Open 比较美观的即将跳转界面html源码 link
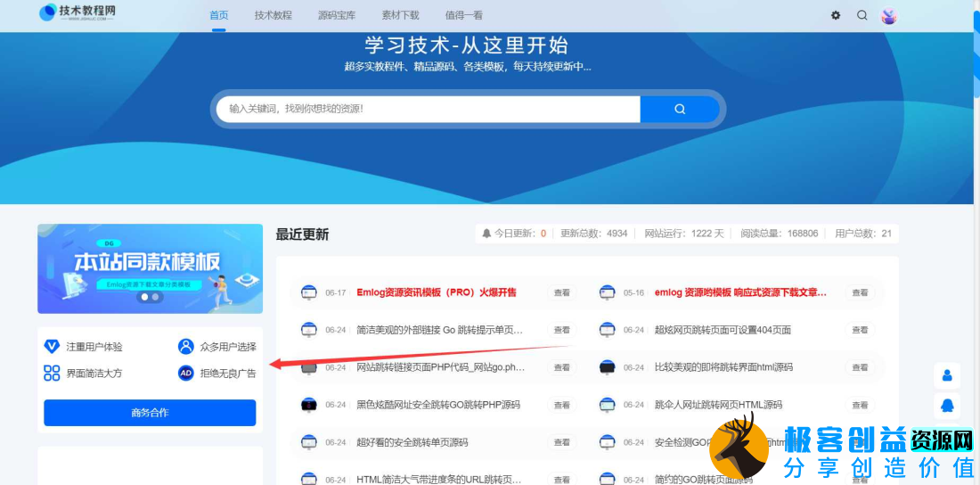The width and height of the screenshot is (980, 485). 725,367
